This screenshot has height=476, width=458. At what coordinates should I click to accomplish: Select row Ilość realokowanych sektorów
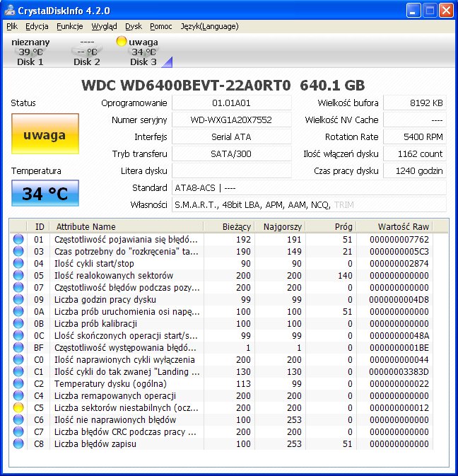pyautogui.click(x=221, y=275)
